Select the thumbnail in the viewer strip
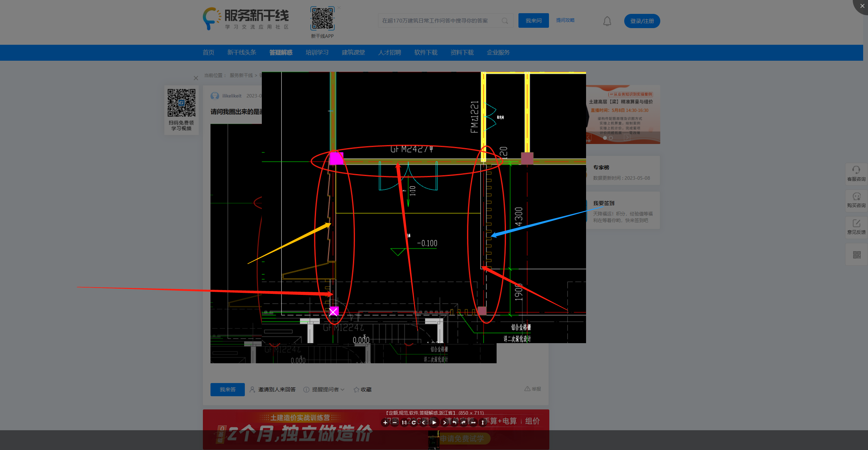Image resolution: width=868 pixels, height=450 pixels. pos(433,441)
